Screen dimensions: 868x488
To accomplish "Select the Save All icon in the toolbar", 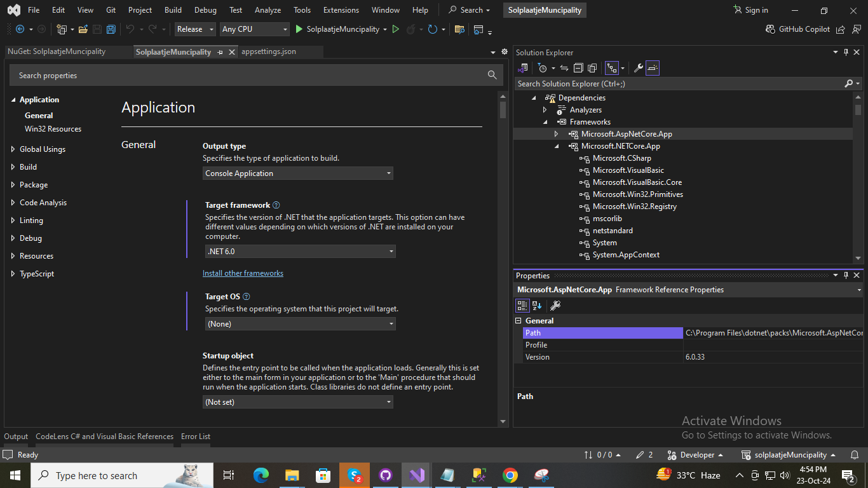I will 110,29.
